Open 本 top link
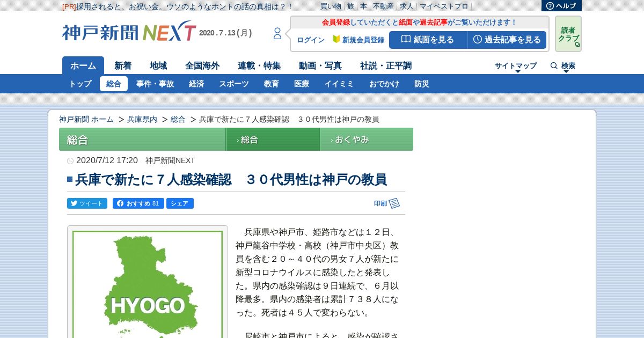This screenshot has height=338, width=644. pos(363,6)
